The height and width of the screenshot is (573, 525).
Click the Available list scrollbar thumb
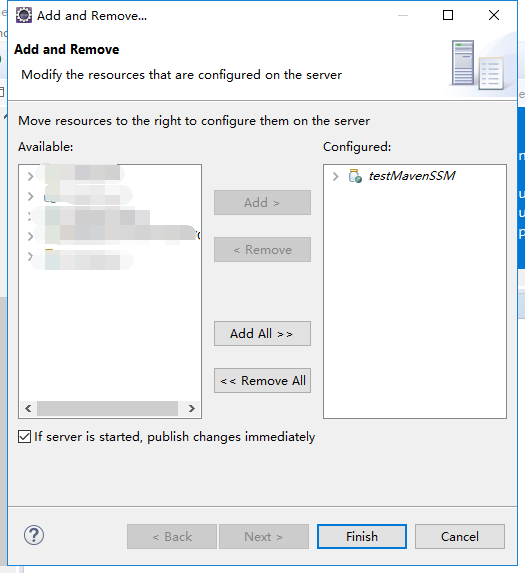click(x=107, y=408)
